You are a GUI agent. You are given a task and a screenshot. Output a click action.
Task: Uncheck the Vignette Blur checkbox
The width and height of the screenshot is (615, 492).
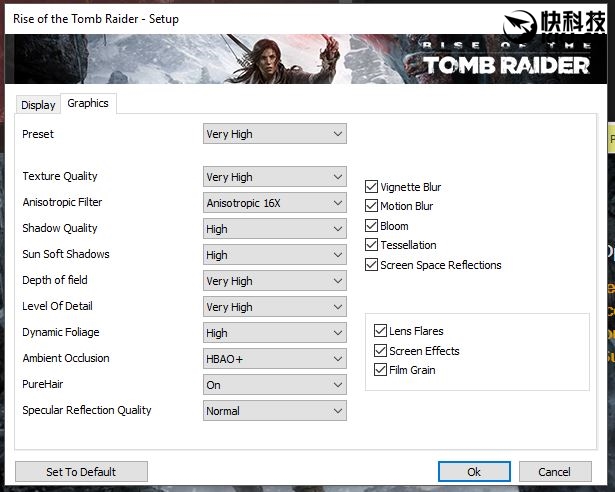click(371, 186)
